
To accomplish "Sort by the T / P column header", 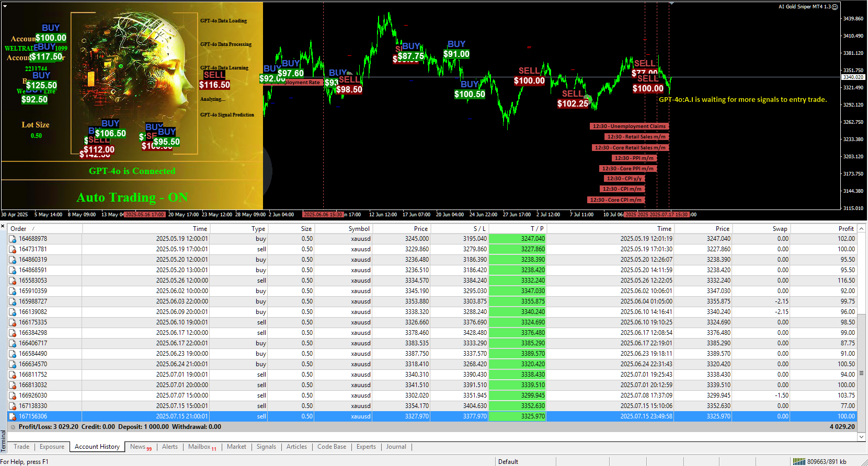I will point(517,228).
